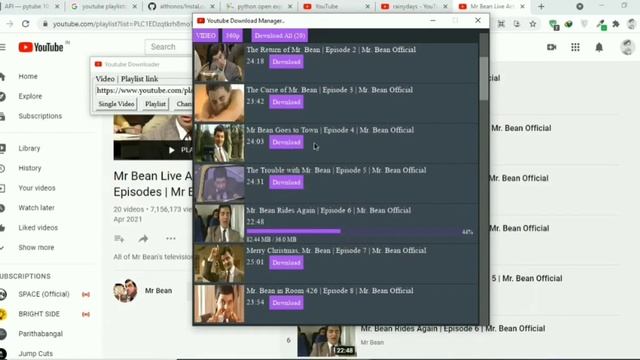Click the History sidebar icon
The image size is (640, 360).
(2, 168)
